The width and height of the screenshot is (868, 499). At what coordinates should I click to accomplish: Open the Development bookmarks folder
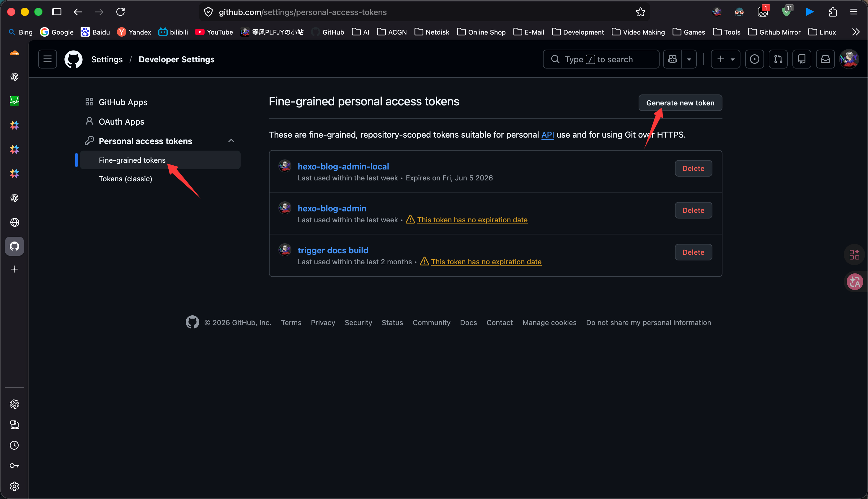pos(578,32)
